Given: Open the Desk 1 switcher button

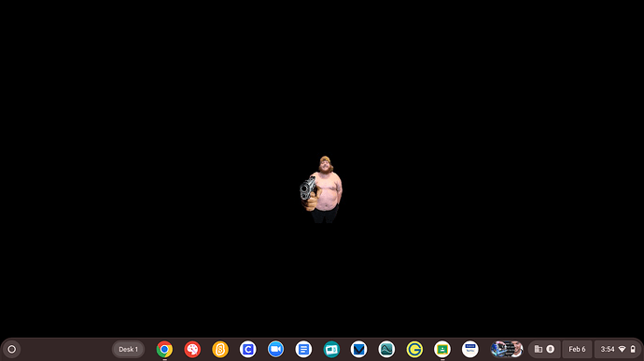Looking at the screenshot, I should (128, 350).
